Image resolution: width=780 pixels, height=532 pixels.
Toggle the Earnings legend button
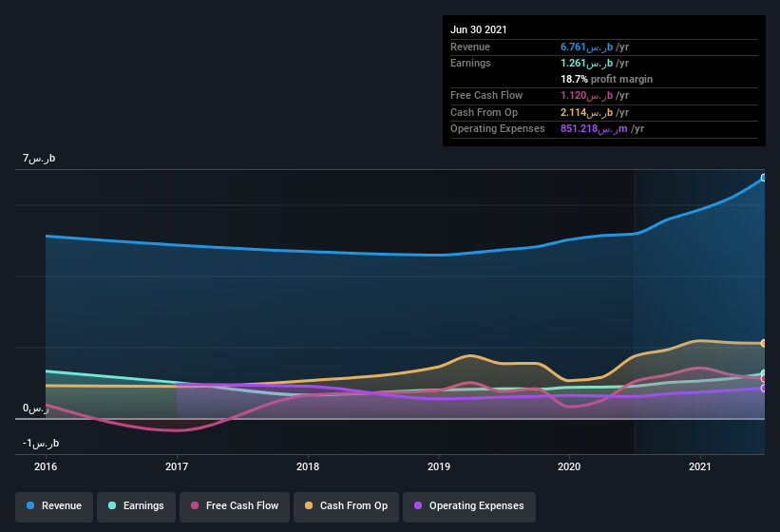pos(136,506)
